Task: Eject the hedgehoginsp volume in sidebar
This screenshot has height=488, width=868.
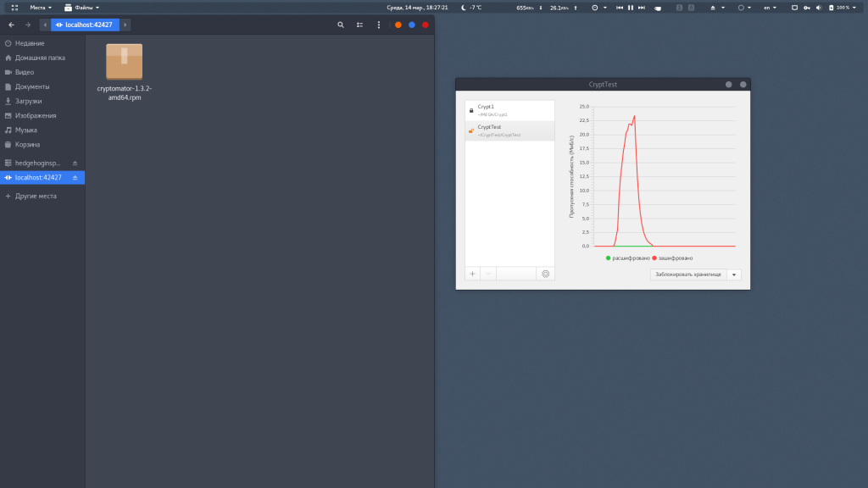Action: 75,163
